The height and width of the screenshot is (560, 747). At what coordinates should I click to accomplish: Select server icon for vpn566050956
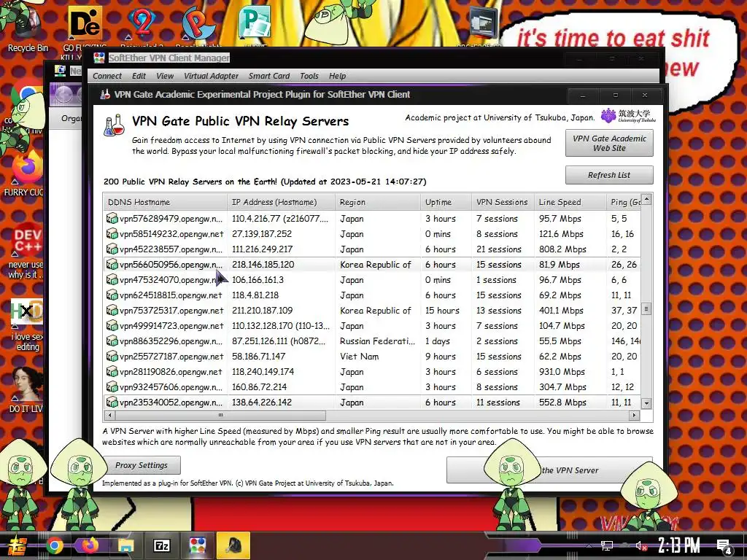(112, 264)
